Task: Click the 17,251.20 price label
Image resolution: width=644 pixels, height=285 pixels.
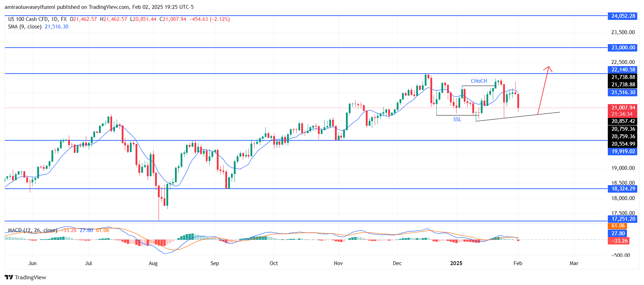Action: coord(623,219)
